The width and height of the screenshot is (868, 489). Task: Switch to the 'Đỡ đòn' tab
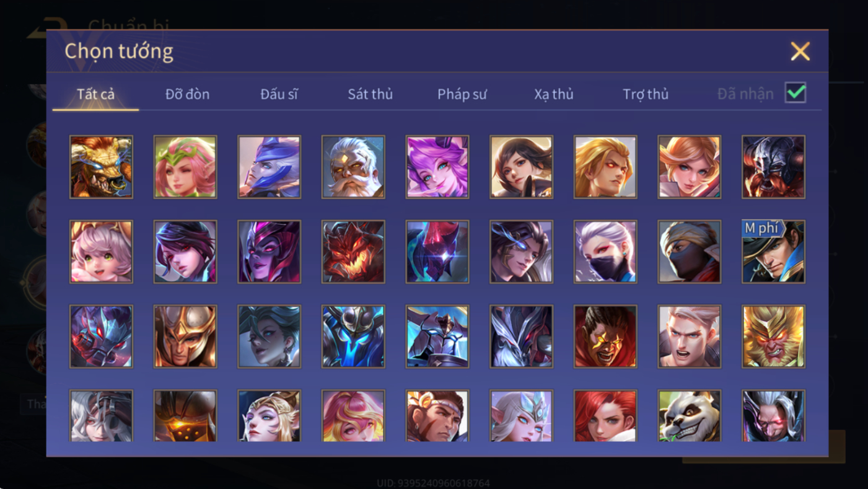(x=187, y=94)
